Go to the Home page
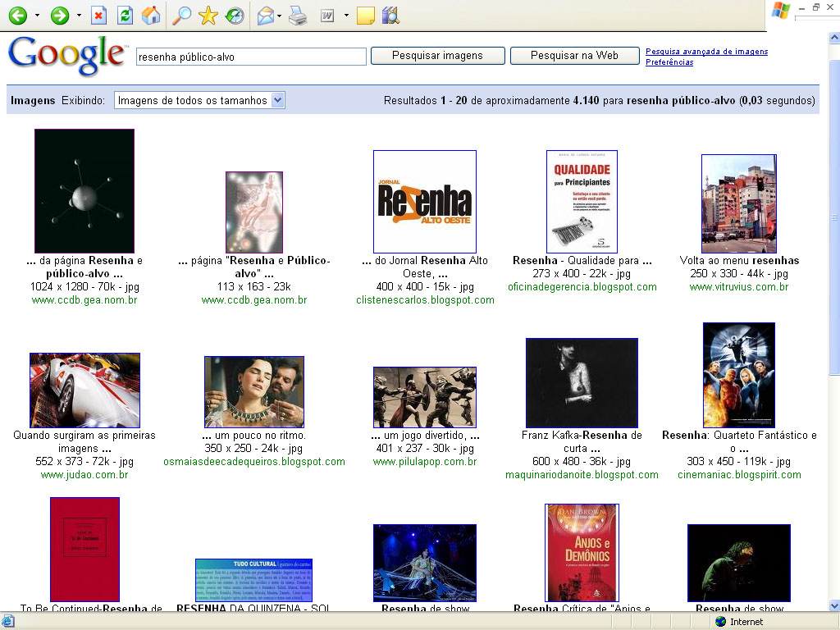The height and width of the screenshot is (630, 840). (151, 15)
